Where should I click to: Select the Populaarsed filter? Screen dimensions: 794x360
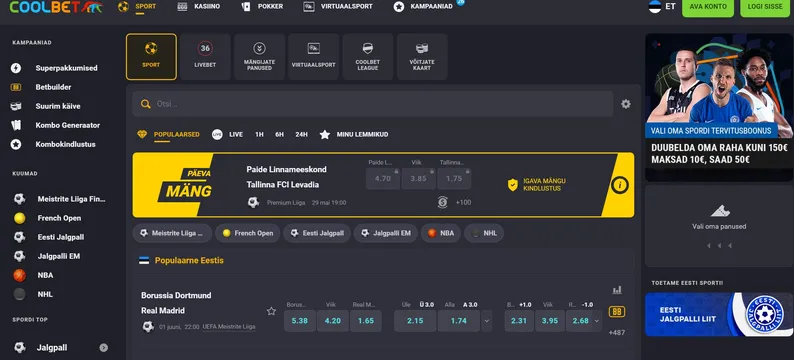168,135
